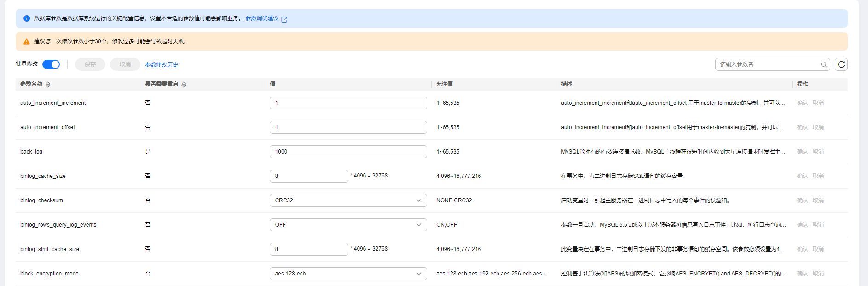Image resolution: width=868 pixels, height=286 pixels.
Task: Click the 请输入参数名 search field
Action: click(x=769, y=64)
